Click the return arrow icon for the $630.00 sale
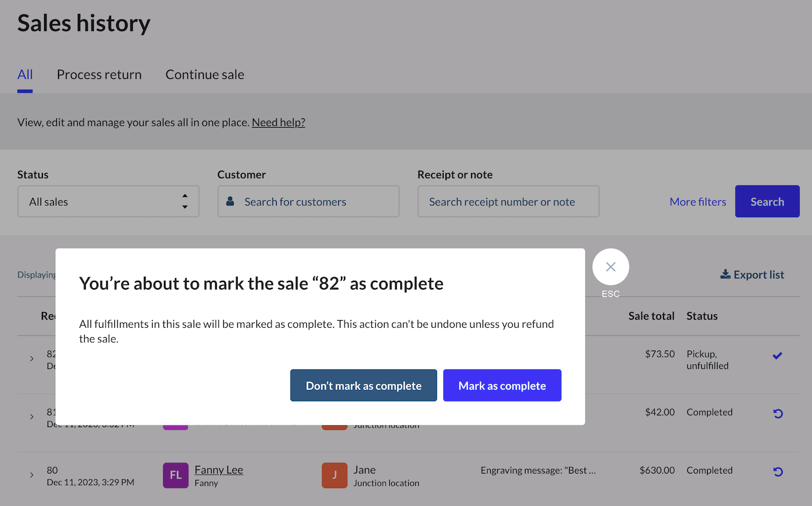Viewport: 812px width, 506px height. [x=778, y=472]
